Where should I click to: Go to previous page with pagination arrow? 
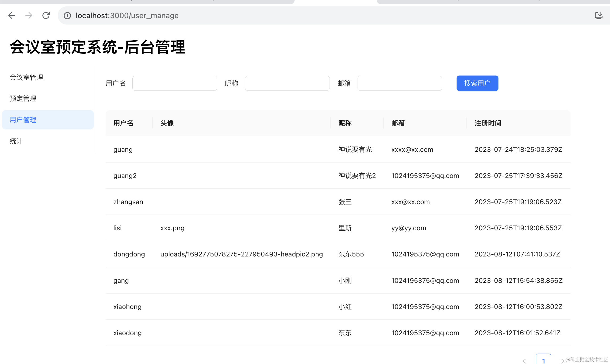[524, 361]
